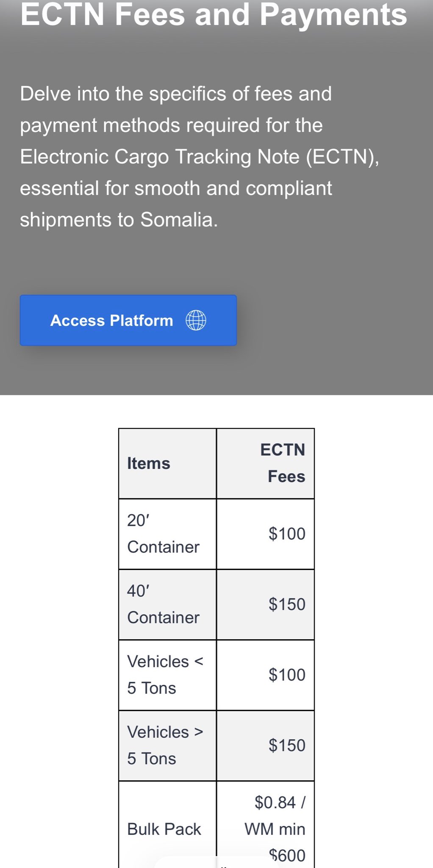433x868 pixels.
Task: Click the Access Platform button
Action: click(x=128, y=320)
